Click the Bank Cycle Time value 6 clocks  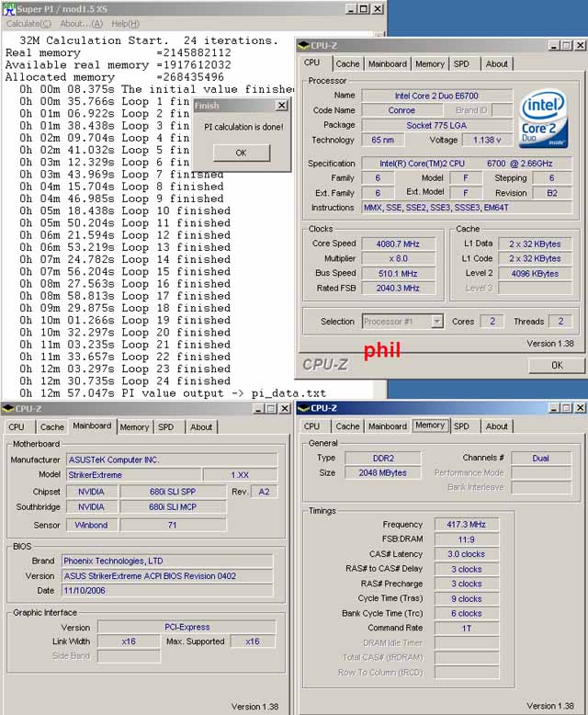tap(467, 614)
